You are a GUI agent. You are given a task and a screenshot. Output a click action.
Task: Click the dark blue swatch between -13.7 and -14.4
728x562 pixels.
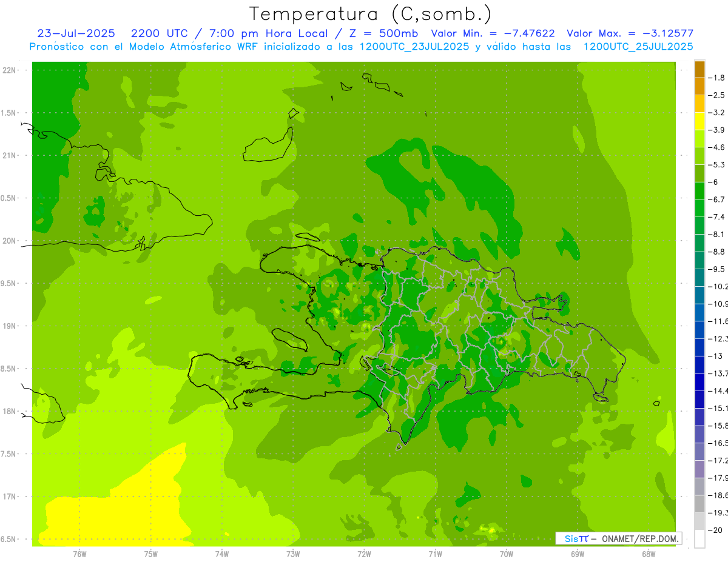coord(699,382)
